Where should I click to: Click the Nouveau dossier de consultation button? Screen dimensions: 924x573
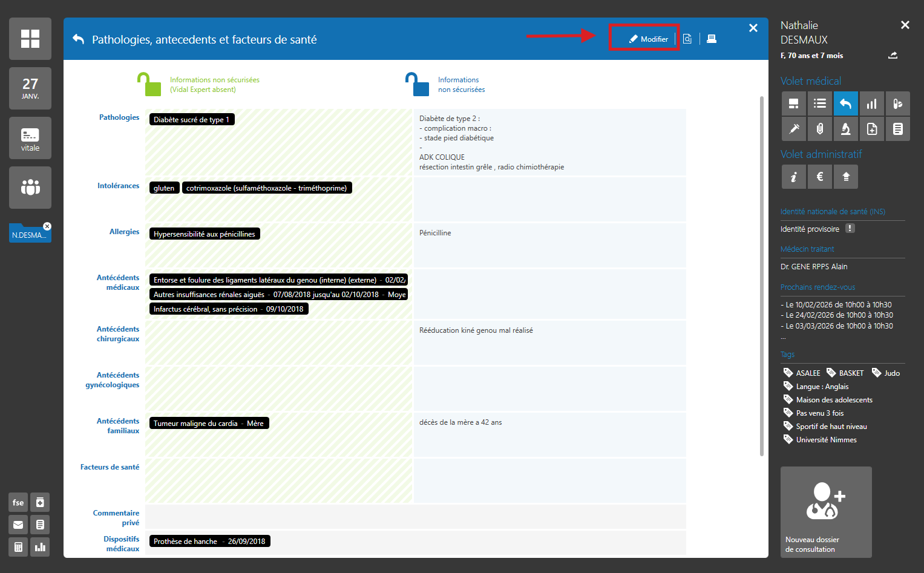[x=826, y=512]
